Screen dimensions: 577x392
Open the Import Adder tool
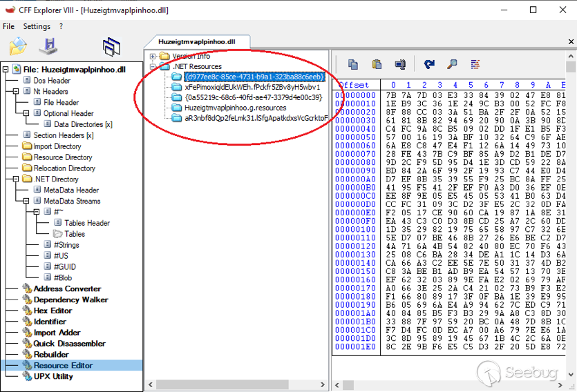(57, 333)
